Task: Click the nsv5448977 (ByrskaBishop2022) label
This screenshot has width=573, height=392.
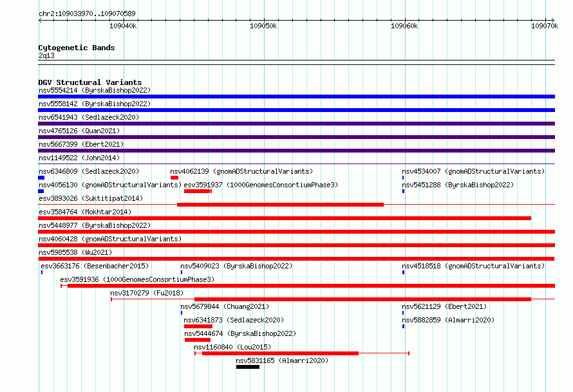Action: tap(95, 225)
